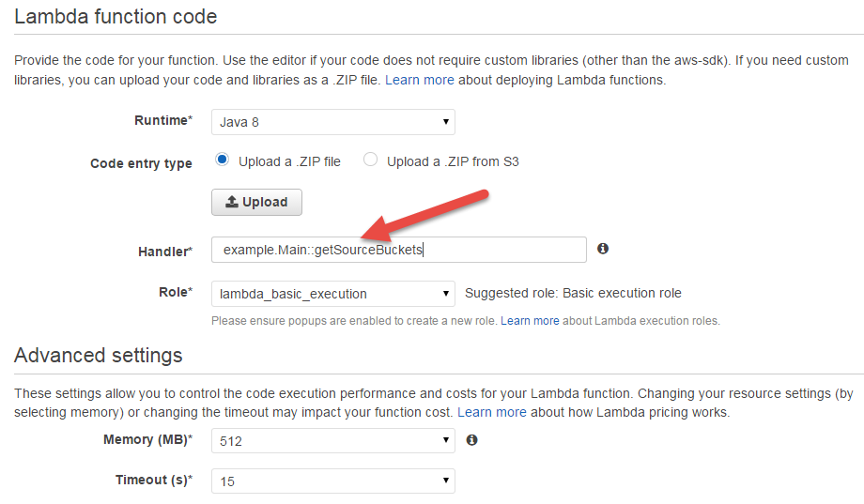Image resolution: width=864 pixels, height=504 pixels.
Task: Expand the Memory (MB) 512 dropdown
Action: [x=332, y=441]
